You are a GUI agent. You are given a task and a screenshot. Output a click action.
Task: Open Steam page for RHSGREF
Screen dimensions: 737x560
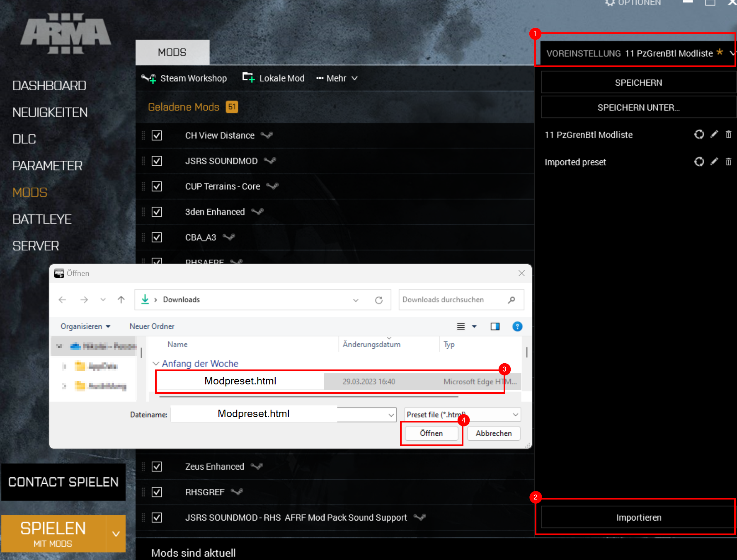coord(237,492)
